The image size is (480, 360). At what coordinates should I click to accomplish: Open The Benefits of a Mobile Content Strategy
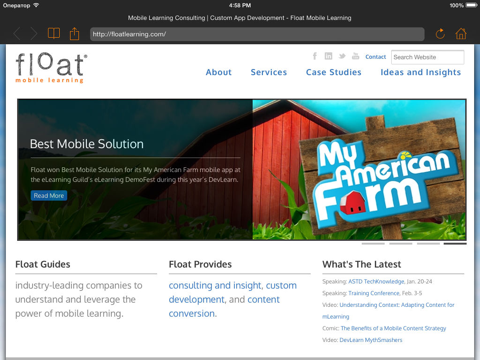click(x=393, y=328)
